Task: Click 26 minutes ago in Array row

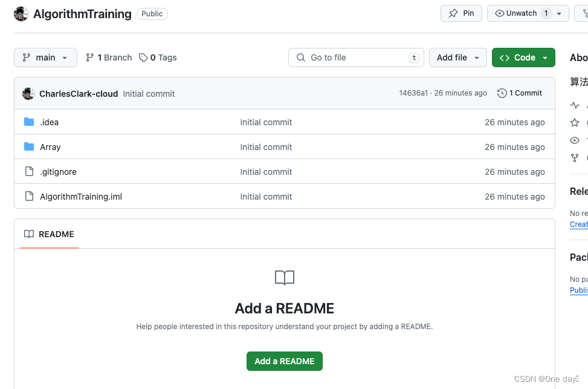Action: coord(514,147)
